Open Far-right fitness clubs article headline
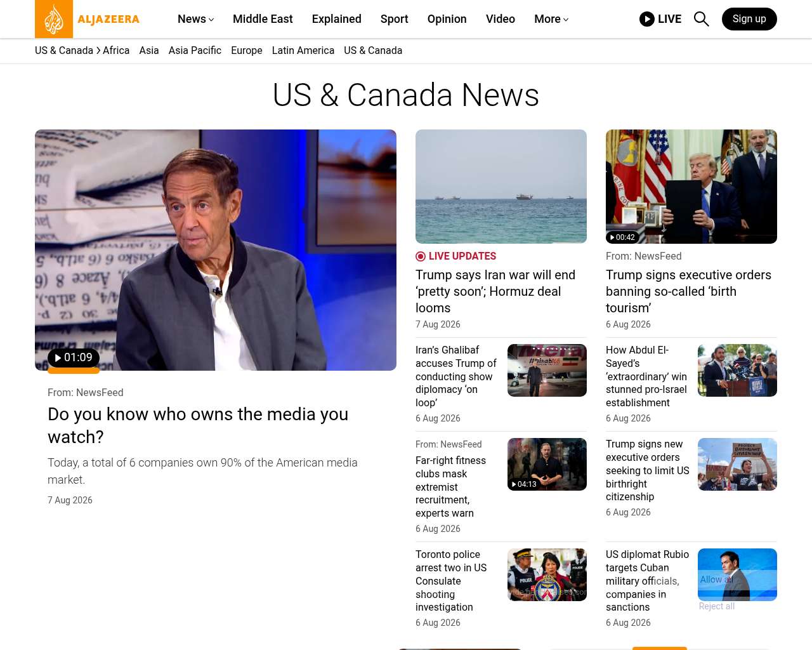This screenshot has height=650, width=812. click(450, 487)
